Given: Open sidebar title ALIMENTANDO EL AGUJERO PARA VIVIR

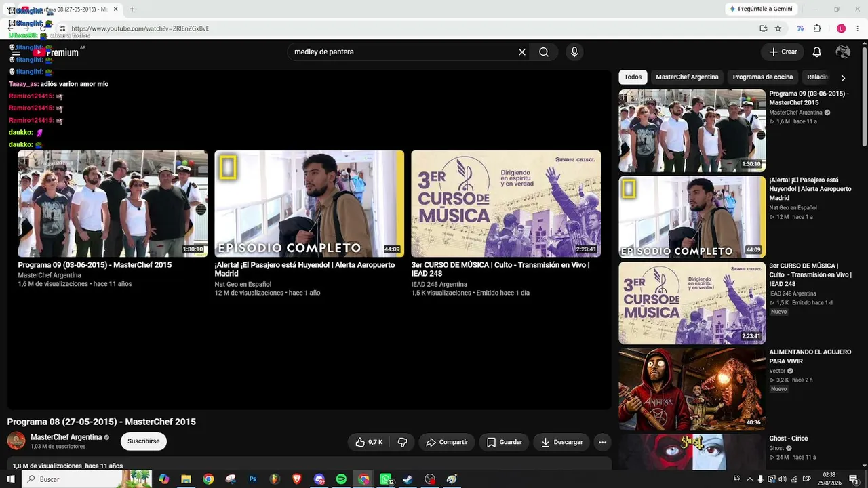Looking at the screenshot, I should pyautogui.click(x=810, y=357).
